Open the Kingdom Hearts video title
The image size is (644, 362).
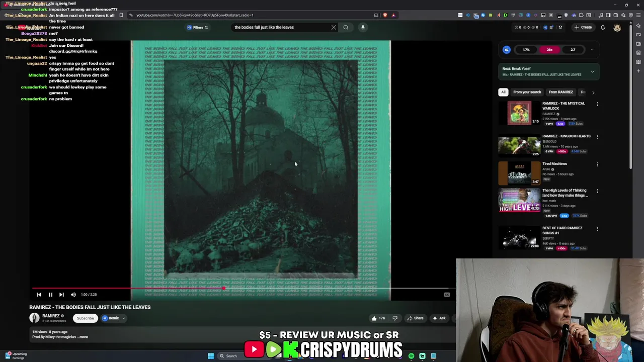point(566,136)
